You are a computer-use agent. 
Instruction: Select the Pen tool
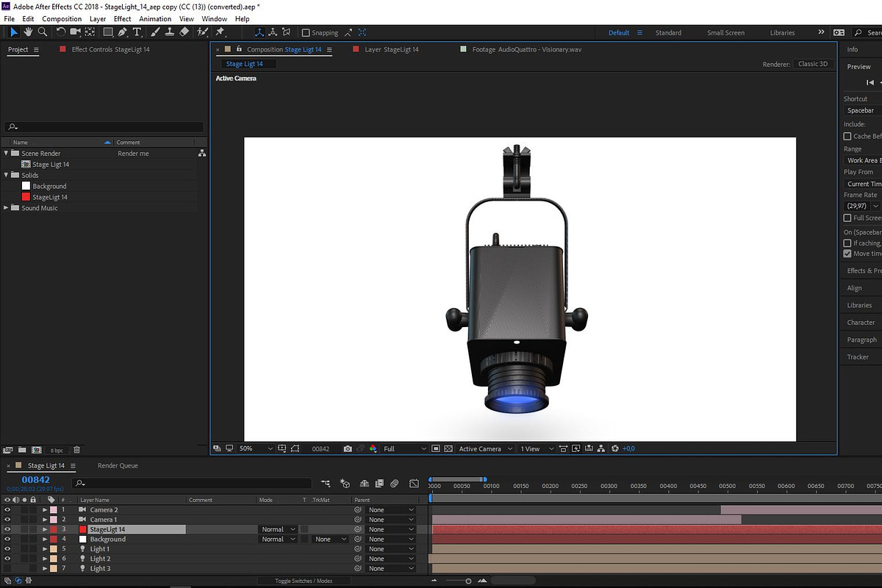tap(122, 32)
